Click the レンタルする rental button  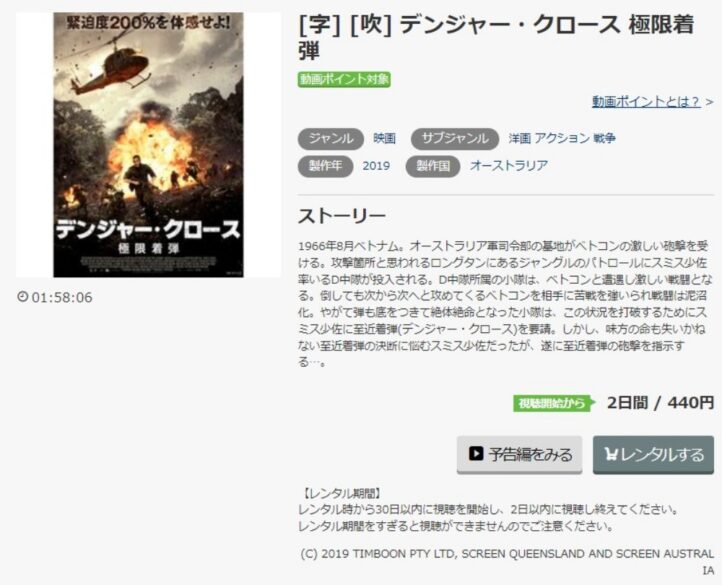(653, 455)
